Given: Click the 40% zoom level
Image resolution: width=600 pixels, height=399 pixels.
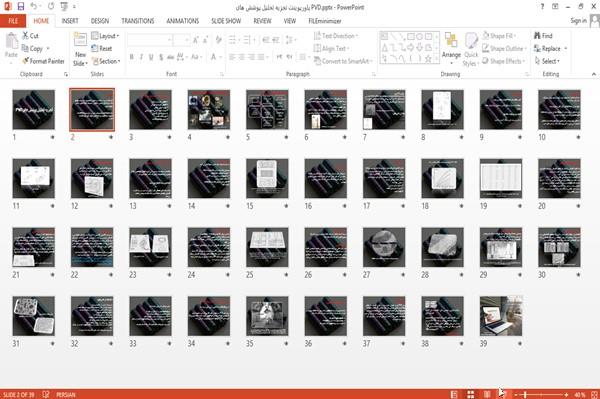Looking at the screenshot, I should tap(580, 394).
